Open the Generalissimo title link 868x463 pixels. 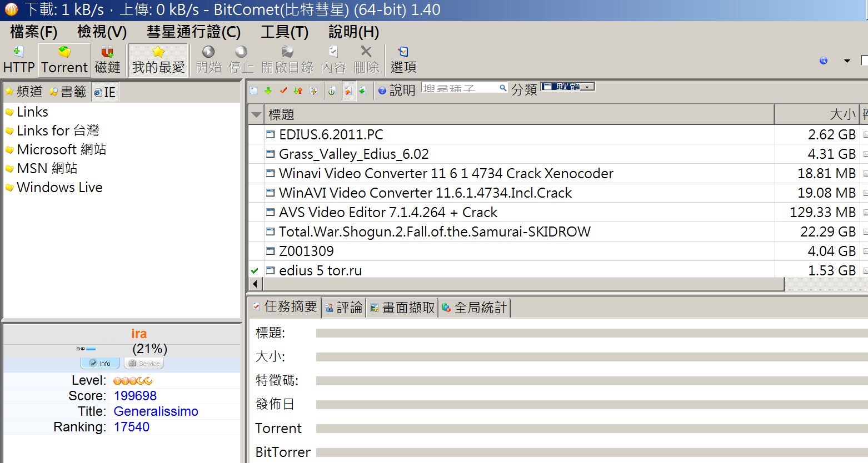click(x=156, y=411)
